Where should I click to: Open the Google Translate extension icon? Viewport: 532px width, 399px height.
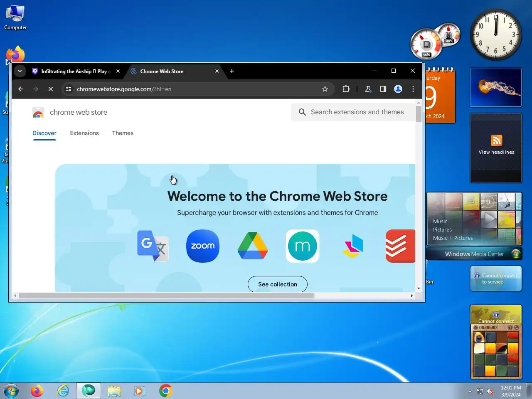coord(153,246)
